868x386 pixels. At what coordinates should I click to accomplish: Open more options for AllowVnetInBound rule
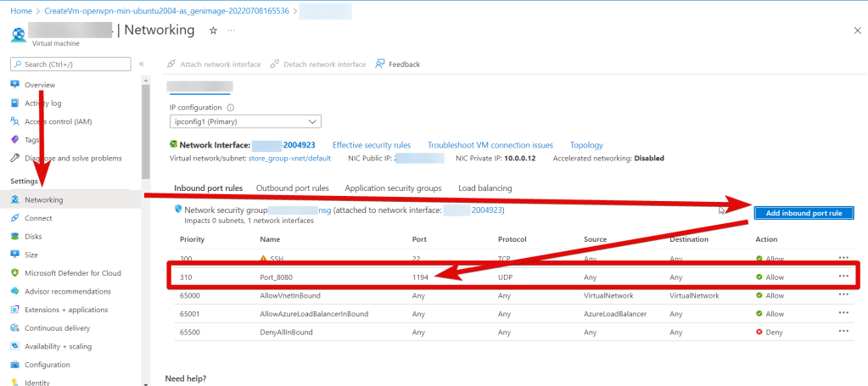pyautogui.click(x=843, y=294)
